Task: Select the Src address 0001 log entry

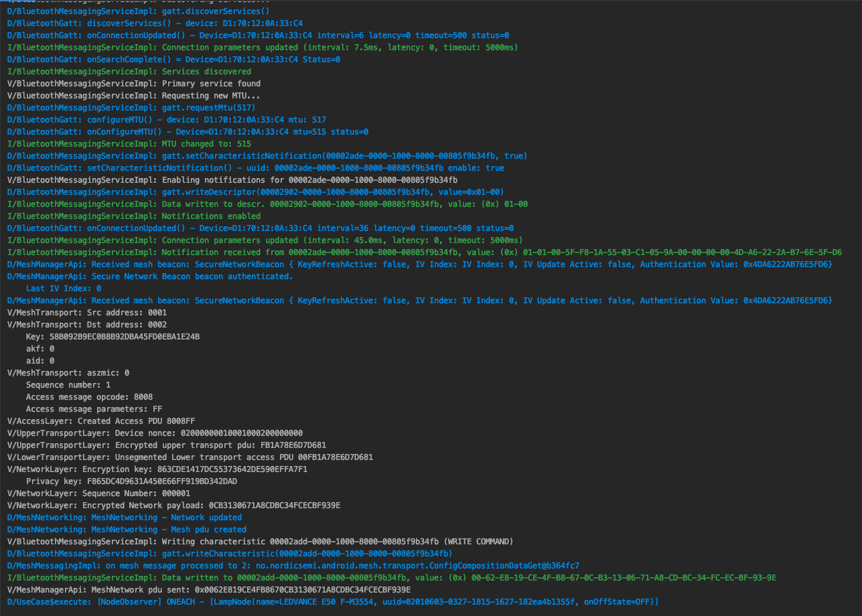Action: [x=100, y=312]
